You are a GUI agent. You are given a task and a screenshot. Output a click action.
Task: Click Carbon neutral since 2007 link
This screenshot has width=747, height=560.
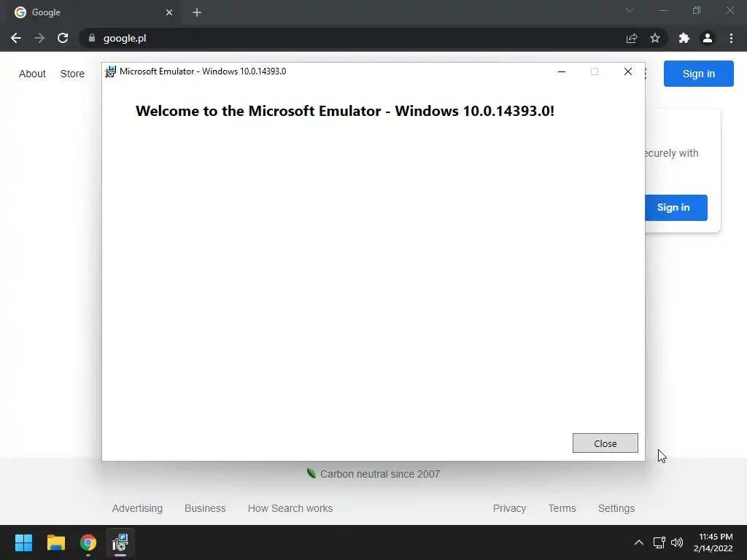[373, 474]
